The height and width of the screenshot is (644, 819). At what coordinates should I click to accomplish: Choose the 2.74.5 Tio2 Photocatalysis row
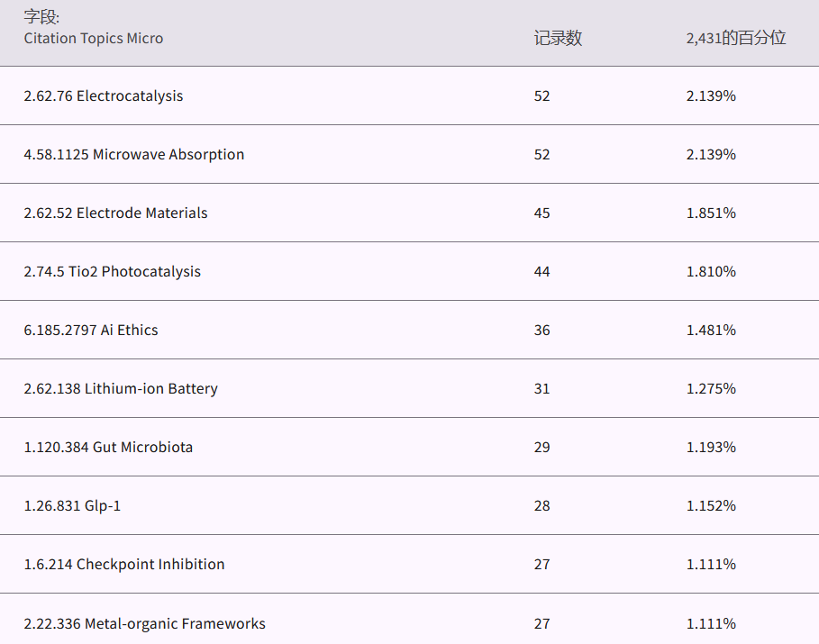tap(113, 271)
